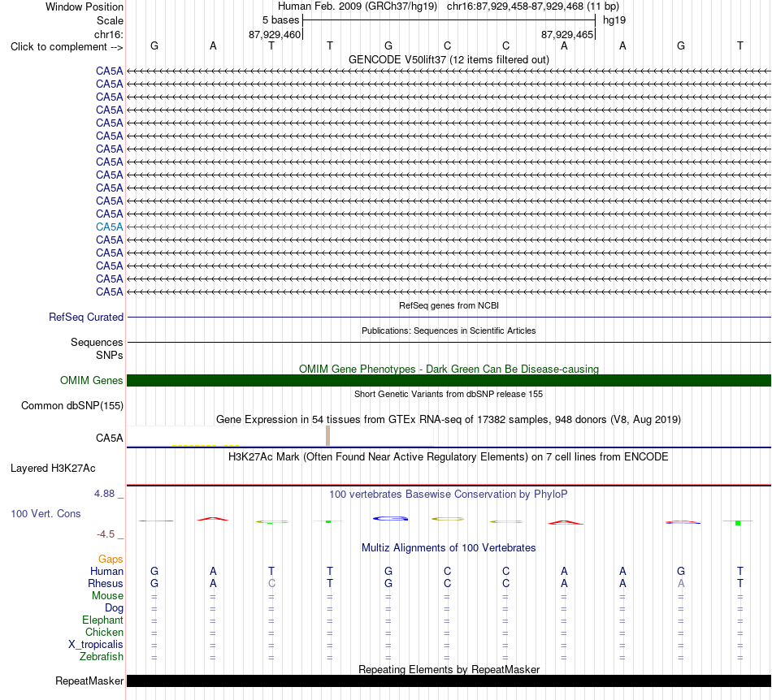Click the 'Click to complement -->' label
Image resolution: width=772 pixels, height=700 pixels.
67,47
